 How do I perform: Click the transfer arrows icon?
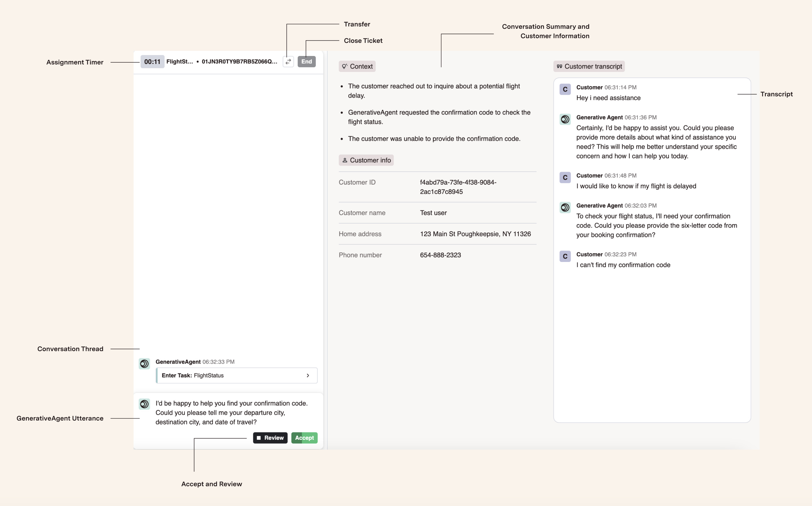tap(288, 62)
